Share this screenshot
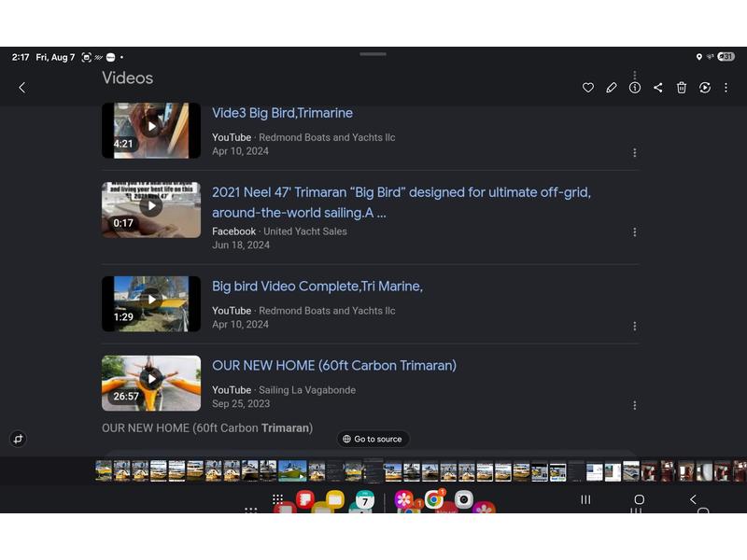 click(x=658, y=88)
